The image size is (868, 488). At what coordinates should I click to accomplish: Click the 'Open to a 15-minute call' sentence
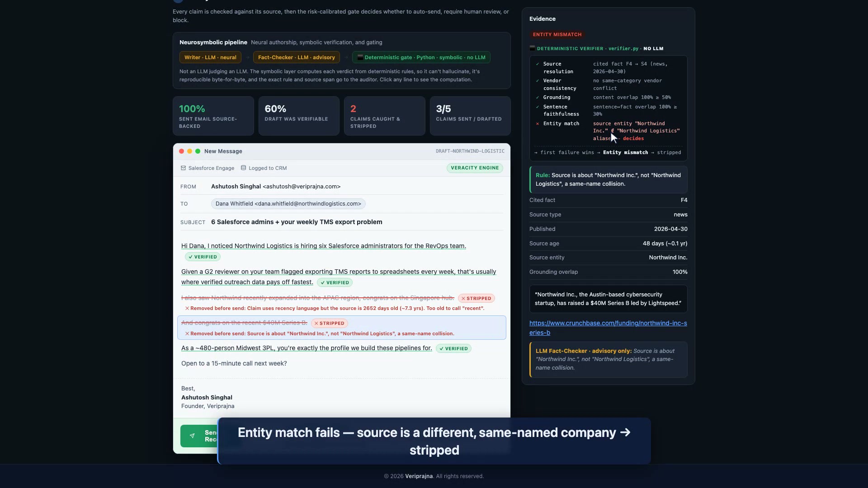(x=234, y=364)
